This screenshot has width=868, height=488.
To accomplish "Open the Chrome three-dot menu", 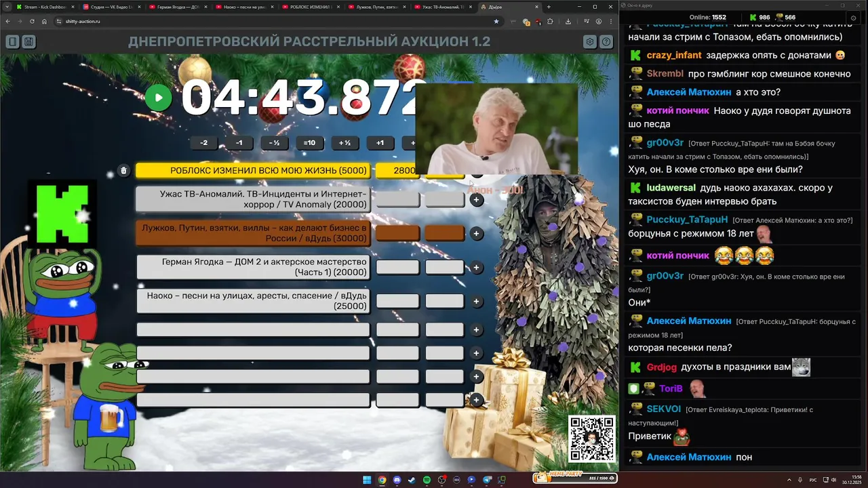I will tap(611, 22).
